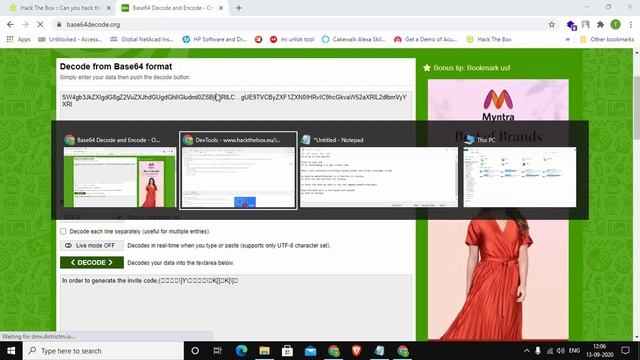Click the microphone tray icon

(538, 351)
